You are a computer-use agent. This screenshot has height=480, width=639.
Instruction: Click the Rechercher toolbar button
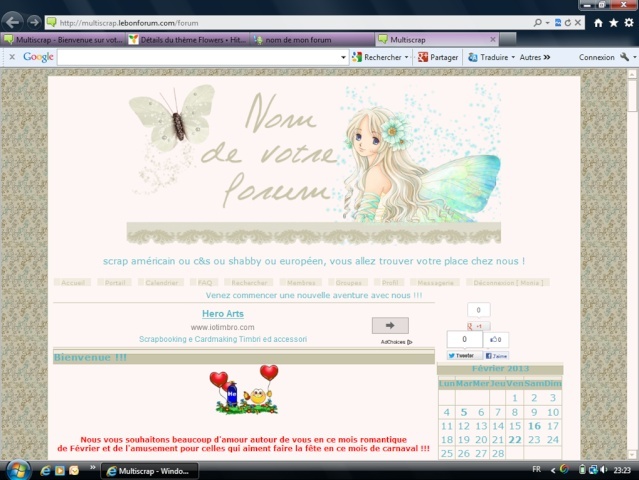pyautogui.click(x=377, y=57)
